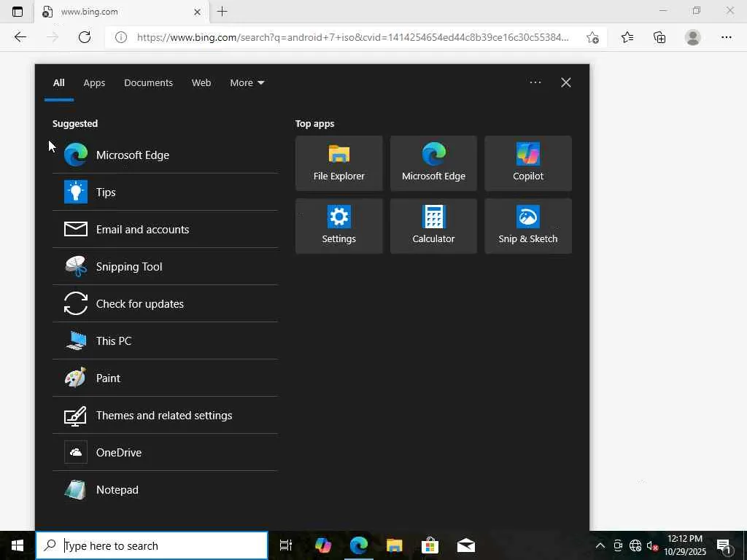Click the muted volume tray icon

click(652, 545)
